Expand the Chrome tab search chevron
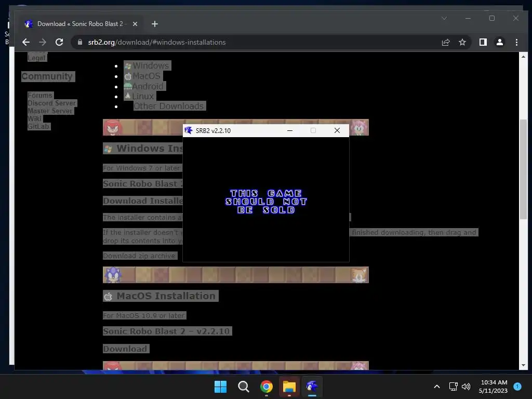The image size is (532, 399). (444, 18)
